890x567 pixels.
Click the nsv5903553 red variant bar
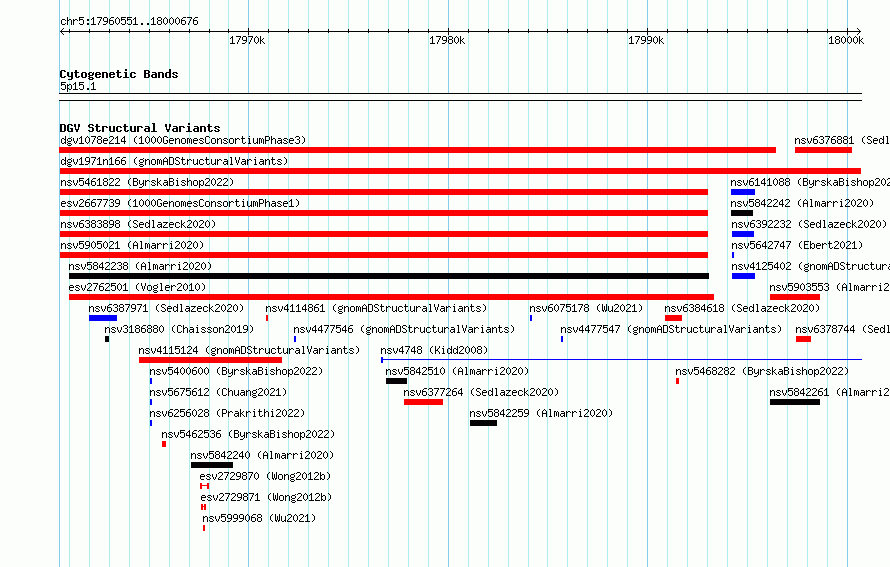[x=795, y=297]
